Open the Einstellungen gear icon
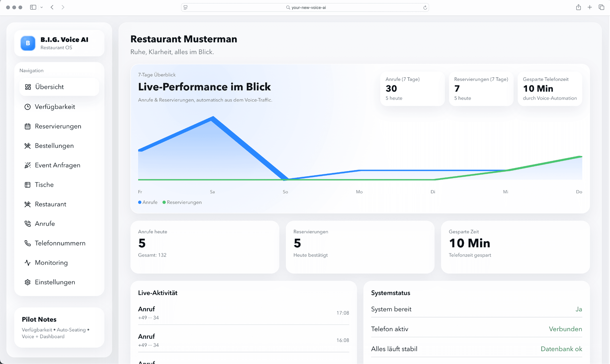 28,282
